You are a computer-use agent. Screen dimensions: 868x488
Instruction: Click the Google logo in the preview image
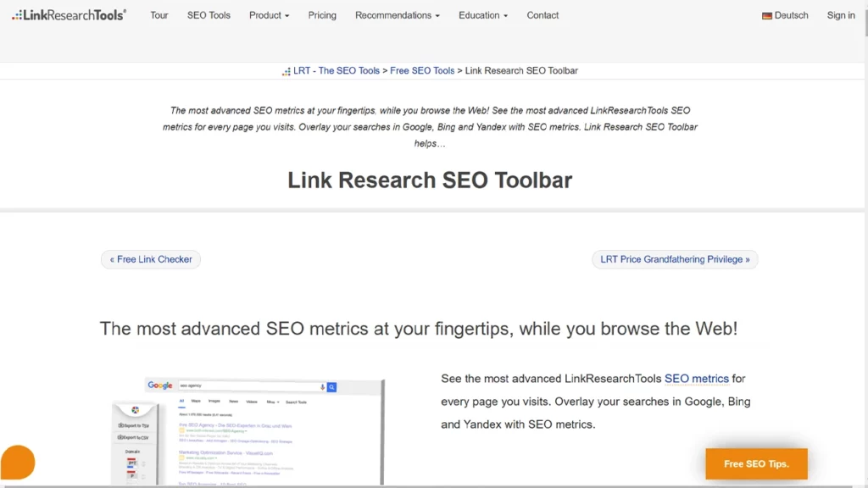coord(160,385)
